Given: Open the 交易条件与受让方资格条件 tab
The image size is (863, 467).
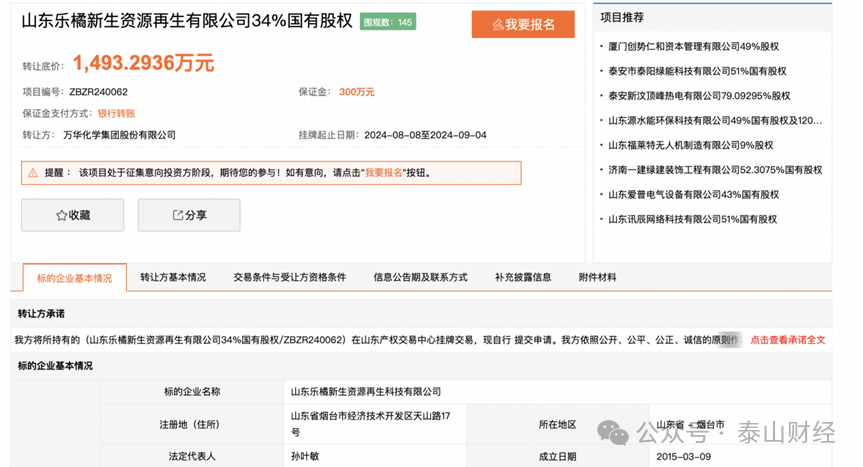Looking at the screenshot, I should pyautogui.click(x=290, y=277).
